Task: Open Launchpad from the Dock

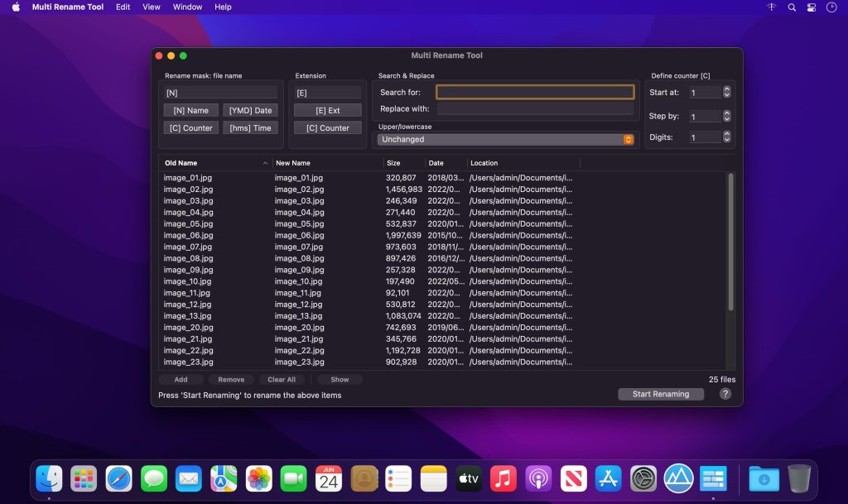Action: point(84,478)
